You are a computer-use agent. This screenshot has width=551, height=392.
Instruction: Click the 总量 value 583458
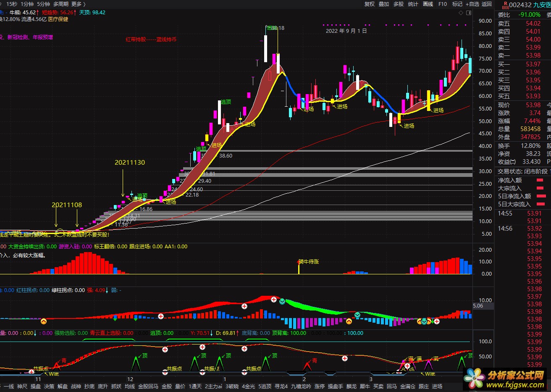pos(530,129)
